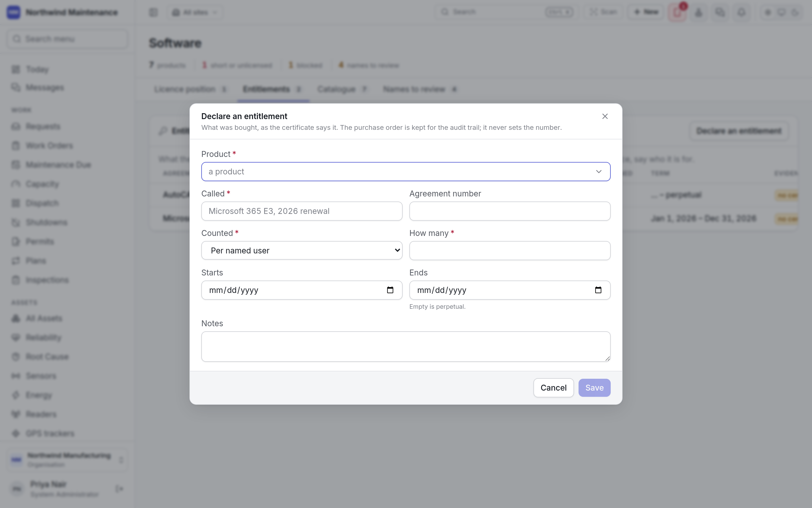
Task: Click the Called text field
Action: pos(302,211)
